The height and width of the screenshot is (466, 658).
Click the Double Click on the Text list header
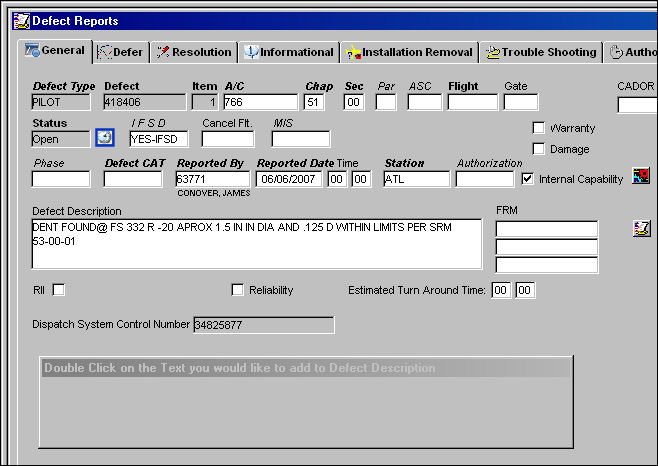pyautogui.click(x=306, y=368)
